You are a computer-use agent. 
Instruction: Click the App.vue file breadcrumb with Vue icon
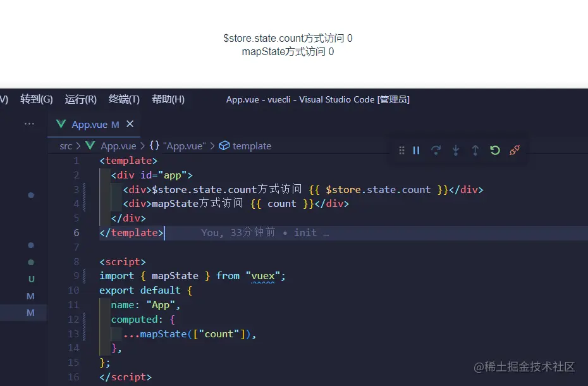pos(111,146)
